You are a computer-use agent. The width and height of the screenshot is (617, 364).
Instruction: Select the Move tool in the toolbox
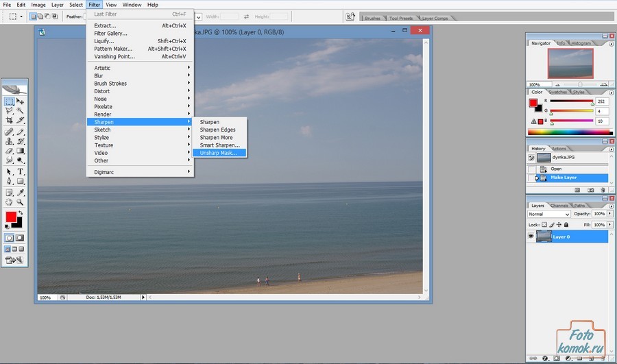click(x=21, y=101)
